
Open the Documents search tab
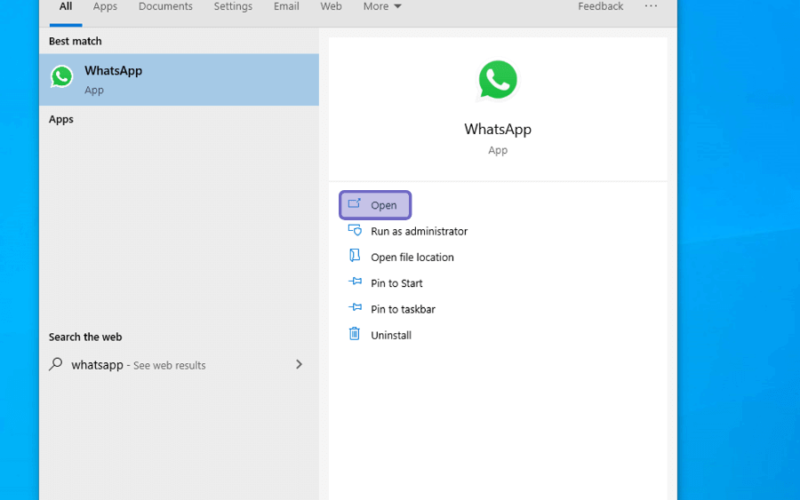165,7
